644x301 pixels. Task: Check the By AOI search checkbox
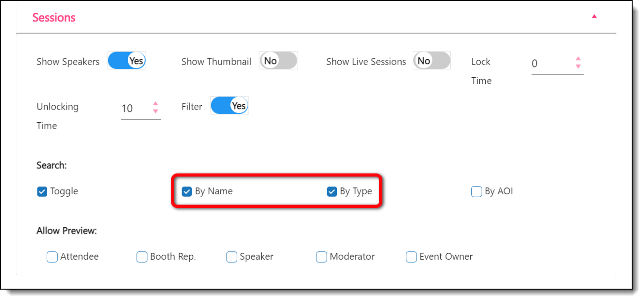coord(476,191)
